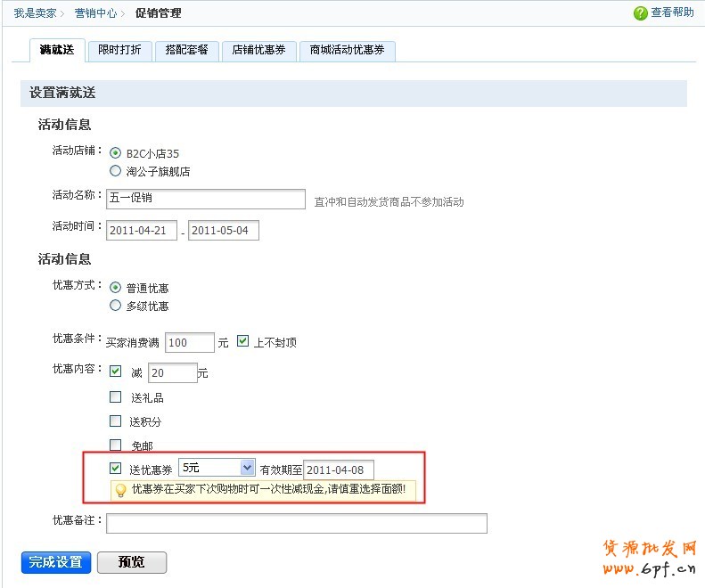This screenshot has width=705, height=588.
Task: Click the 营销中心 breadcrumb link
Action: (95, 13)
